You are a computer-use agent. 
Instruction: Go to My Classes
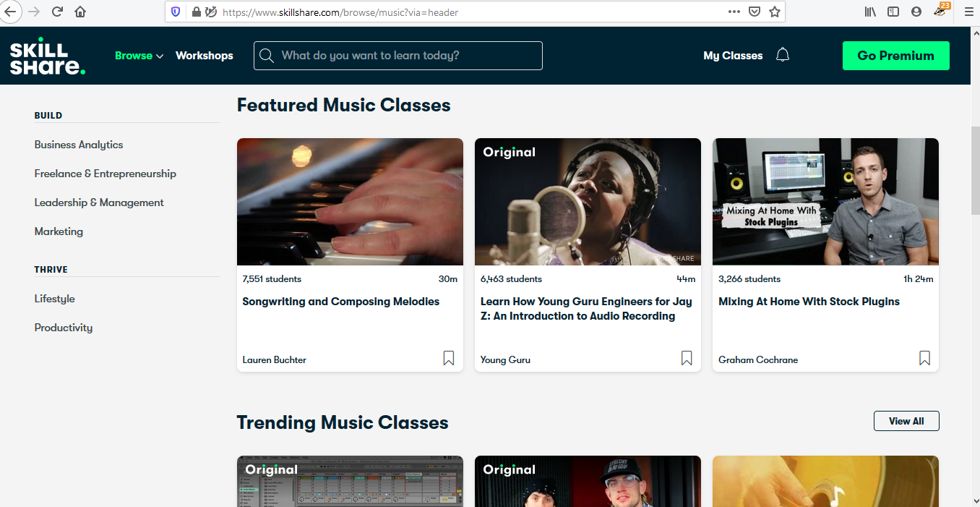733,56
